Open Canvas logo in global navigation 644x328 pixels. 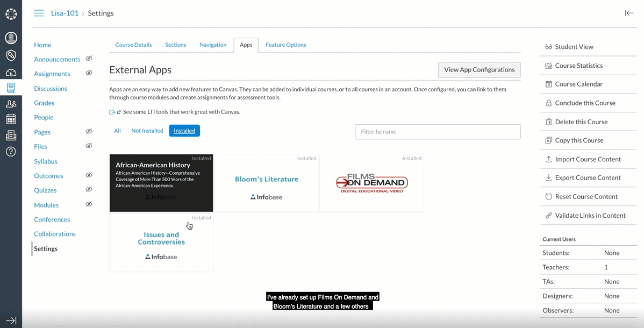pyautogui.click(x=11, y=14)
